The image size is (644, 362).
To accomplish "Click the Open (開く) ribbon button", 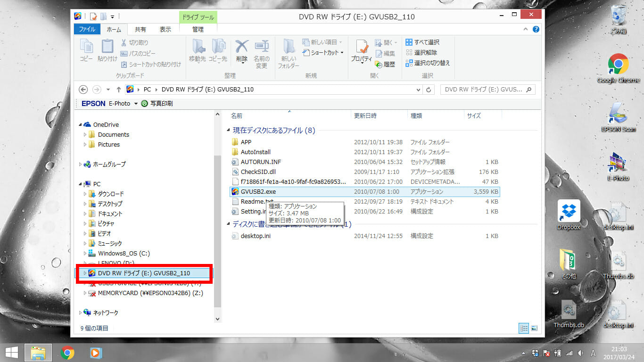I will click(387, 42).
